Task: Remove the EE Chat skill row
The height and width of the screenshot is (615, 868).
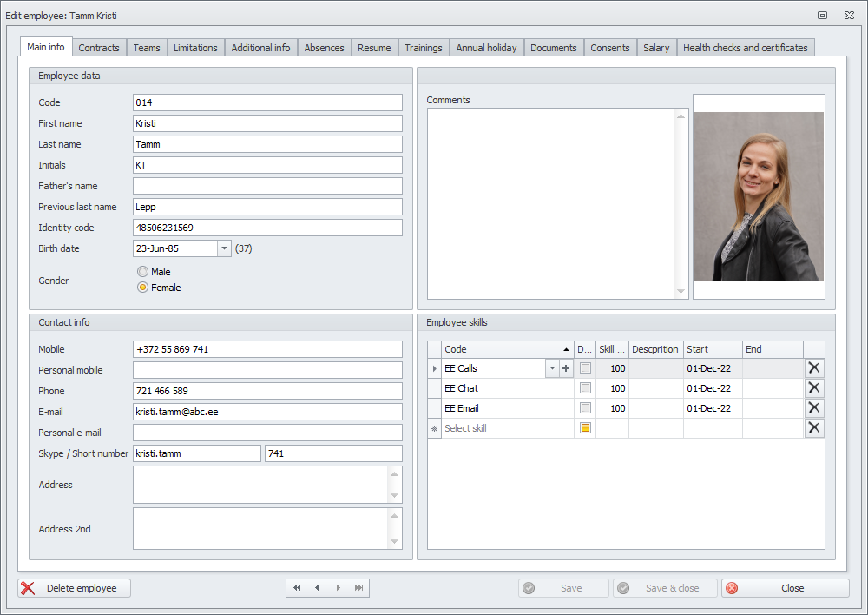Action: [814, 387]
